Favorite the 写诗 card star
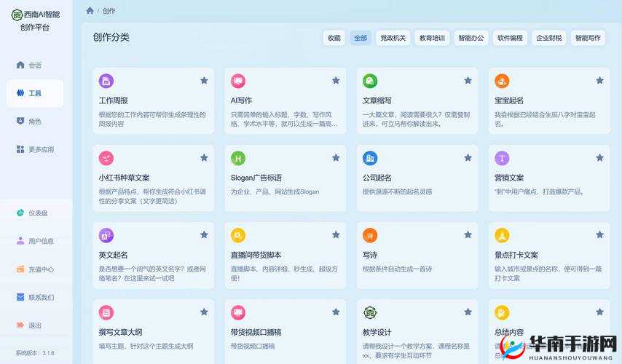The height and width of the screenshot is (364, 622). pos(468,234)
